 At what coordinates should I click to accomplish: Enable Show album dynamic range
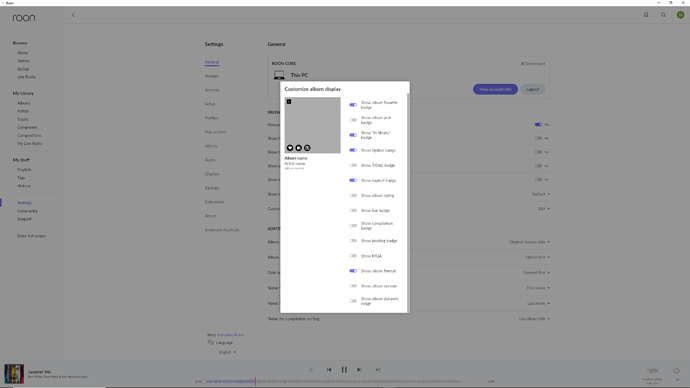coord(353,301)
